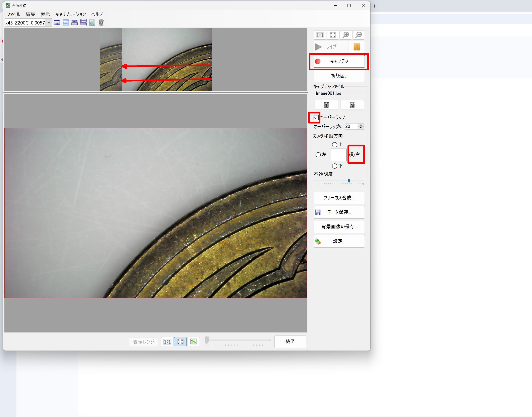Image resolution: width=532 pixels, height=417 pixels.
Task: Click the ruler with double arrows icon
Action: tap(83, 23)
